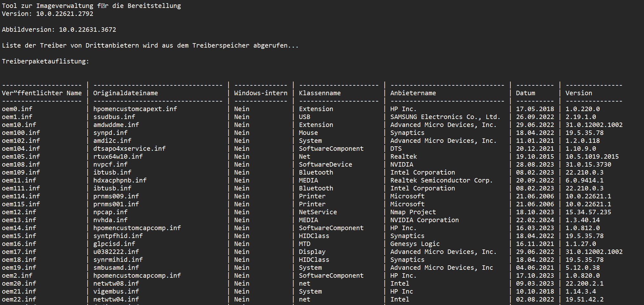Select oem0.inf entry
Image resolution: width=644 pixels, height=305 pixels.
click(17, 109)
